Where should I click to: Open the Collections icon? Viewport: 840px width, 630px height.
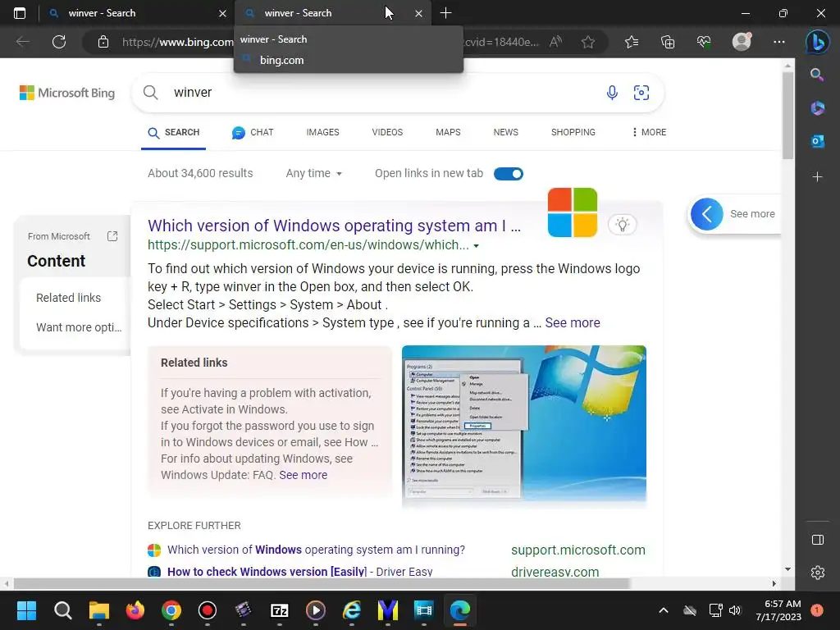point(668,42)
